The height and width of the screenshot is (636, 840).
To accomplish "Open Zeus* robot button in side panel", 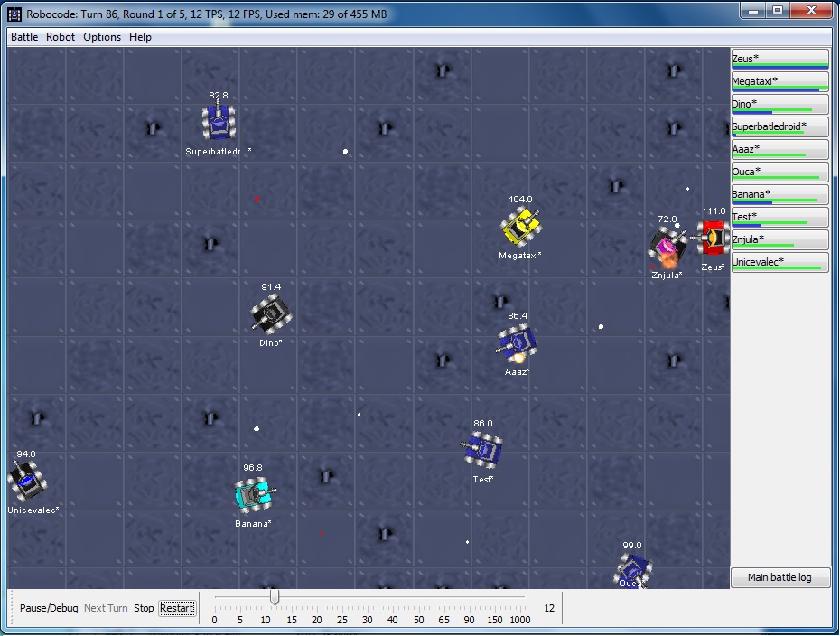I will click(779, 59).
